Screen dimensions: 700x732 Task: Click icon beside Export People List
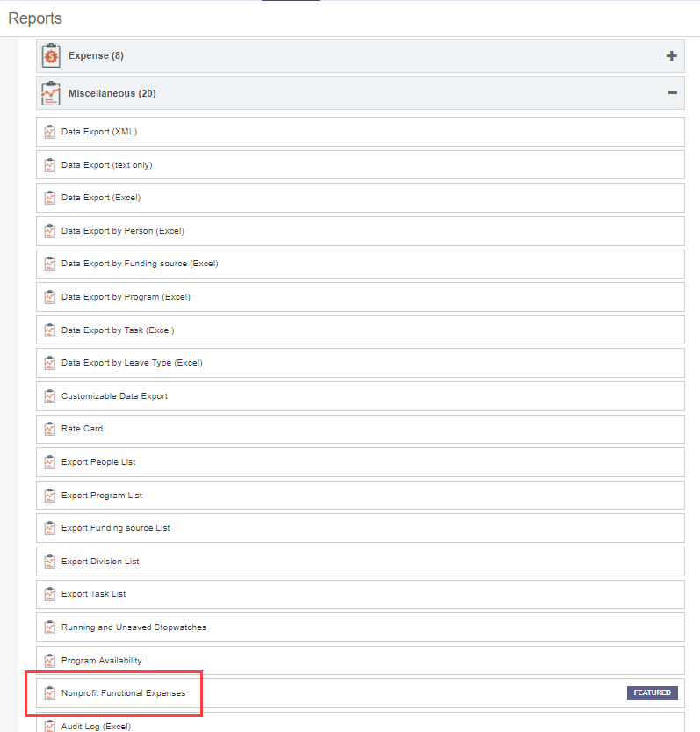pos(50,462)
